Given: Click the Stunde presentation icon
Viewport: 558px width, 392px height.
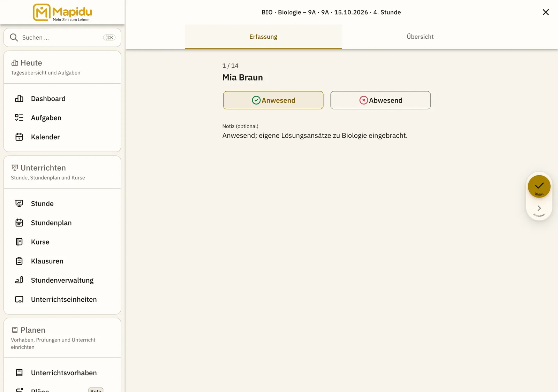Looking at the screenshot, I should point(19,203).
